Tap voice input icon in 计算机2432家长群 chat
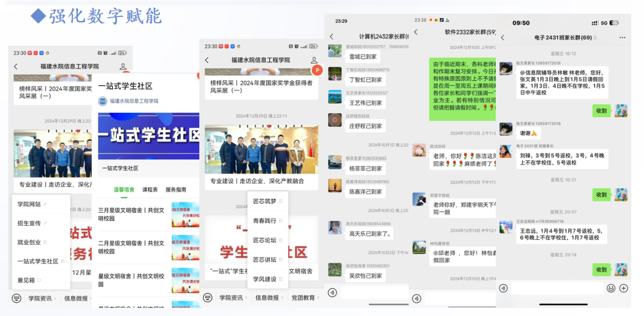644x316 pixels. (x=332, y=292)
